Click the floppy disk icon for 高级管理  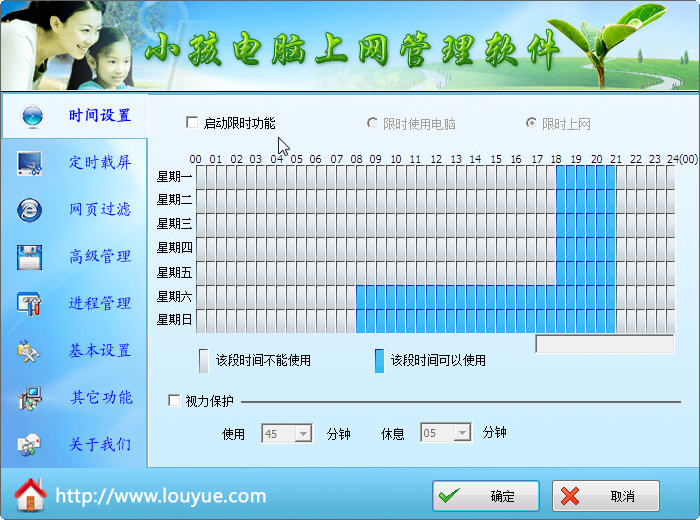[29, 257]
